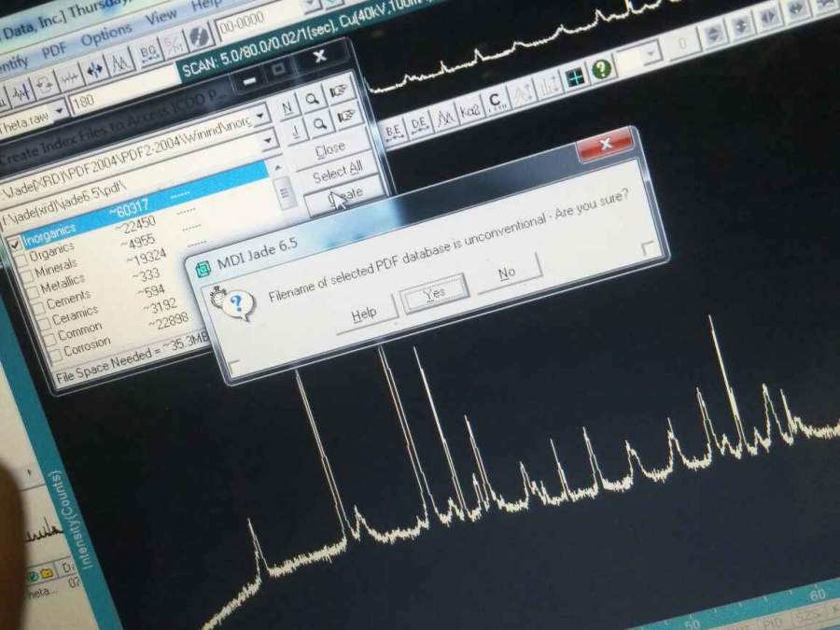Click lower pointing-hand icon in index dialog

(x=346, y=116)
